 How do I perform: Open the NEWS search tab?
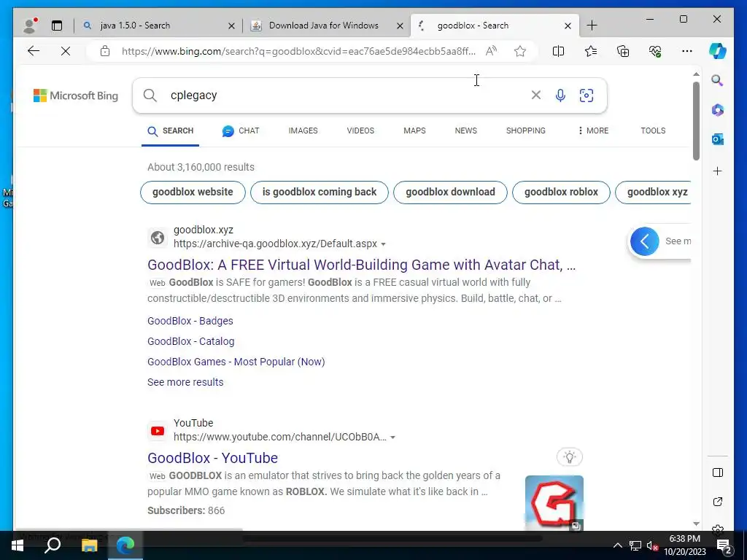pos(466,131)
